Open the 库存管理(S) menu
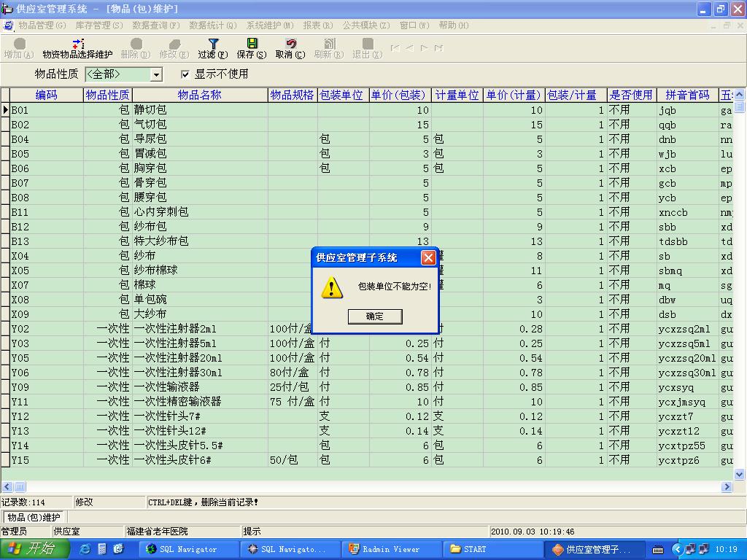The image size is (747, 560). point(99,26)
